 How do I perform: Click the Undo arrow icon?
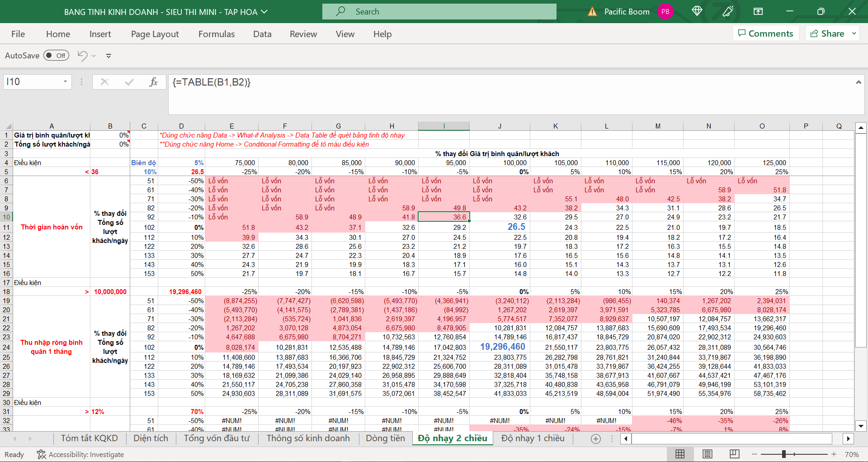[82, 56]
